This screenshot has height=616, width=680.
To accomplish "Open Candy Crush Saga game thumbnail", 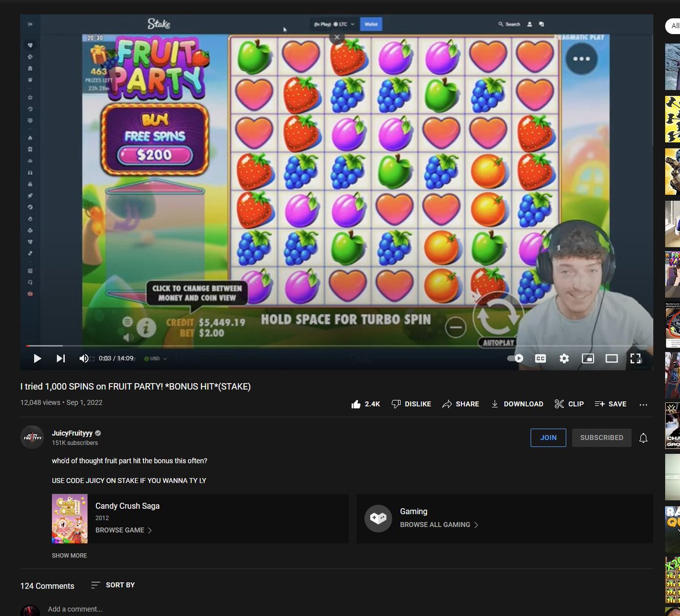I will click(x=70, y=519).
